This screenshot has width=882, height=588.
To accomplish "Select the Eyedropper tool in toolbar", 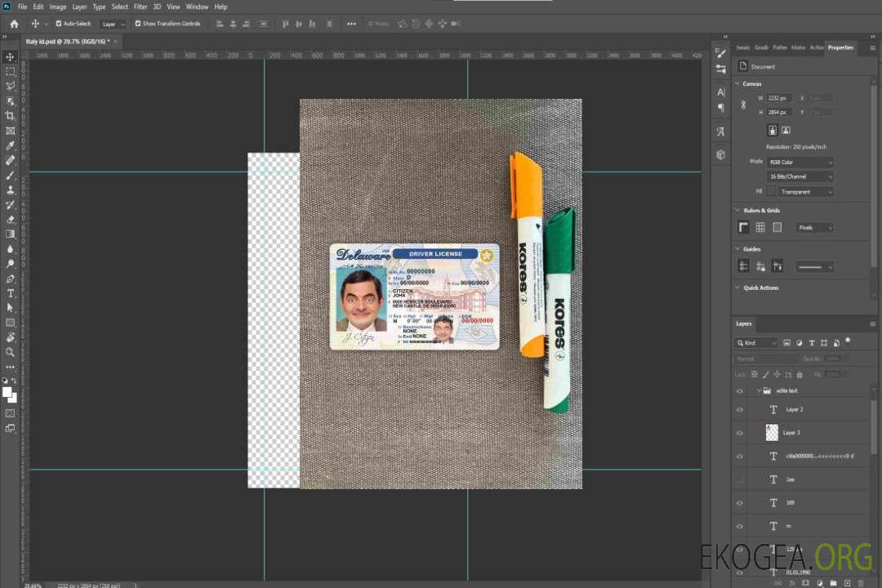I will click(x=11, y=145).
